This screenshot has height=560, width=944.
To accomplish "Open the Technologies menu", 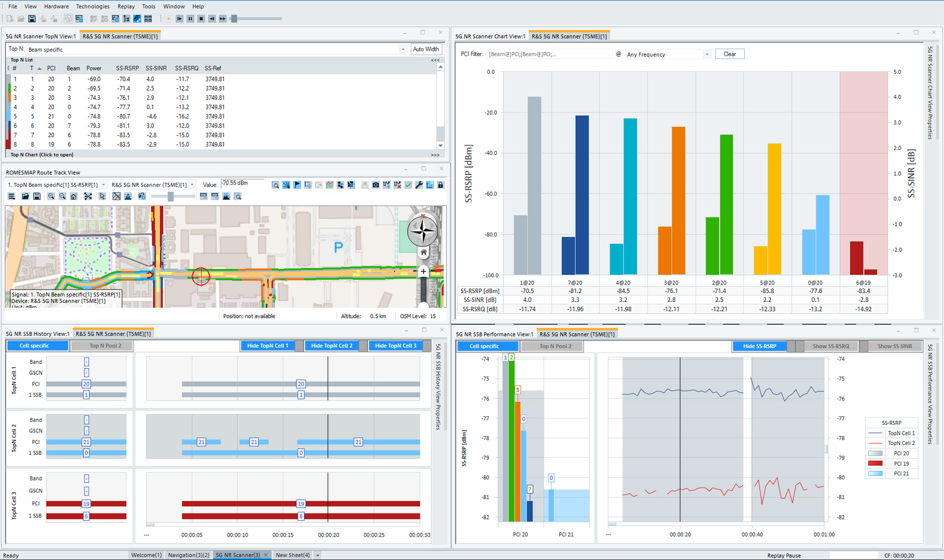I will tap(92, 6).
